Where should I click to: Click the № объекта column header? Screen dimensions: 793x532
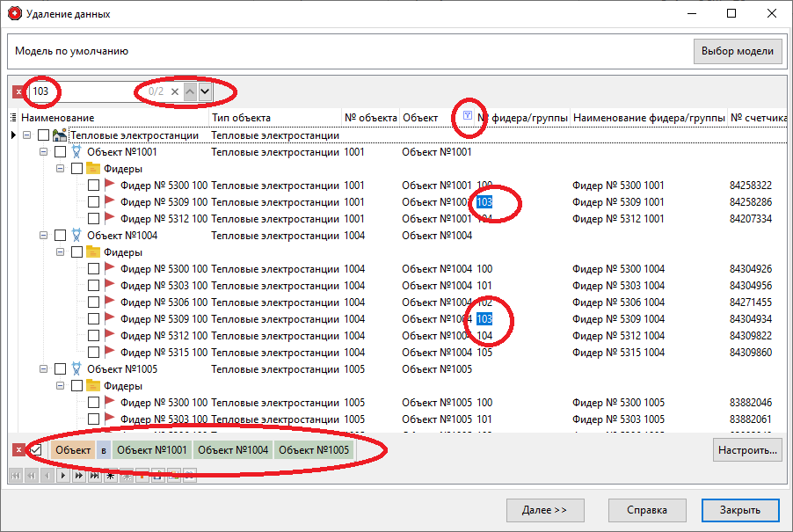point(369,118)
